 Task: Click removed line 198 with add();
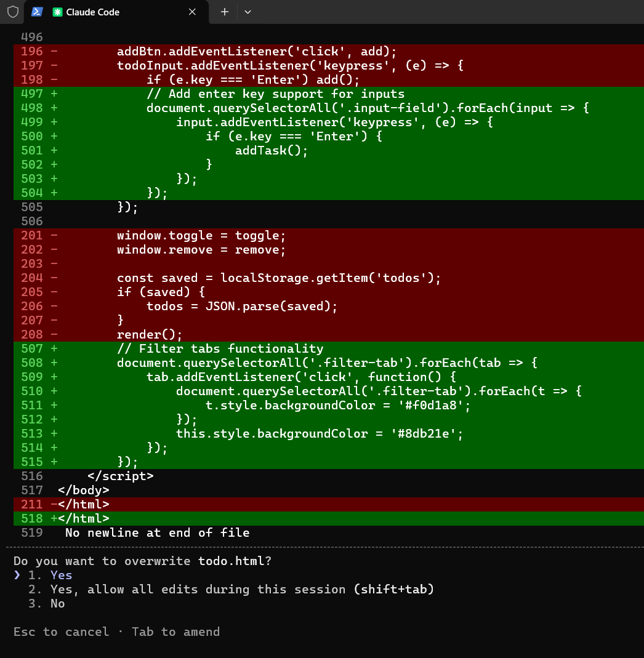tap(329, 80)
